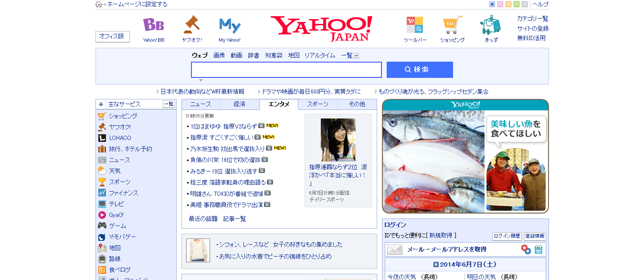The image size is (644, 280).
Task: Open the ヤフオク! gavel icon in header
Action: (191, 25)
